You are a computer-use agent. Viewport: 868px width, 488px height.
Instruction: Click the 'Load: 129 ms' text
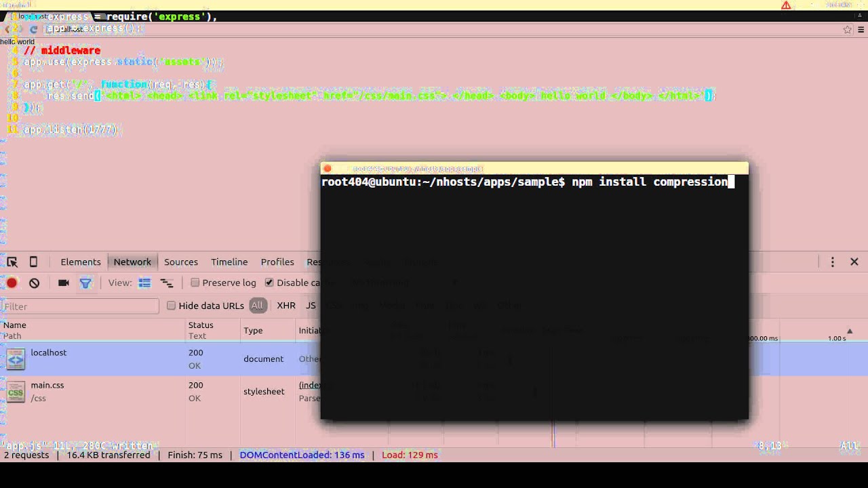click(410, 455)
